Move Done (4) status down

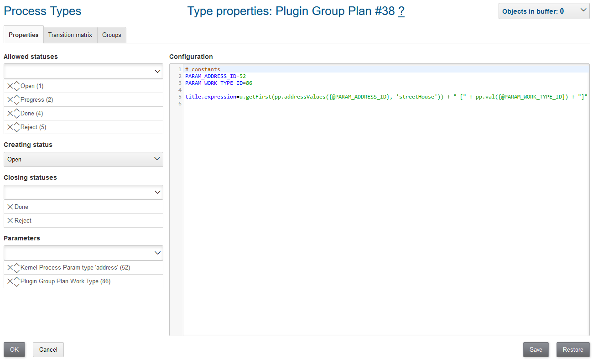point(17,116)
